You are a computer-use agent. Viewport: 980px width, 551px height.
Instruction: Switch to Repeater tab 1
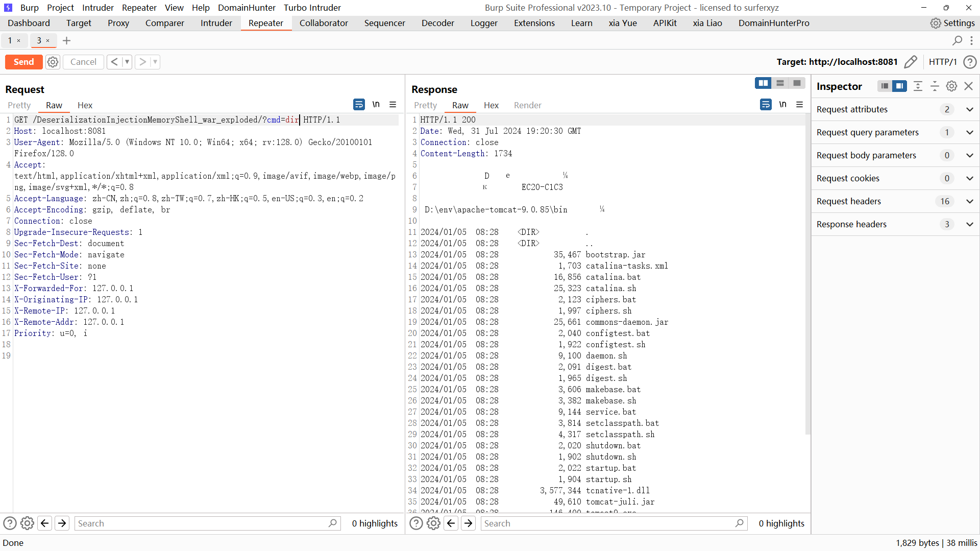pos(10,40)
